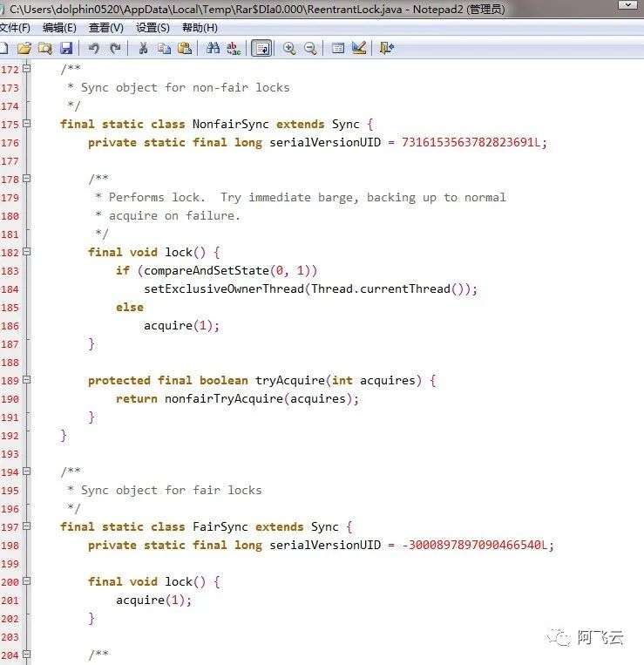This screenshot has width=644, height=665.
Task: Redo the edit using the toolbar arrow
Action: click(x=115, y=48)
